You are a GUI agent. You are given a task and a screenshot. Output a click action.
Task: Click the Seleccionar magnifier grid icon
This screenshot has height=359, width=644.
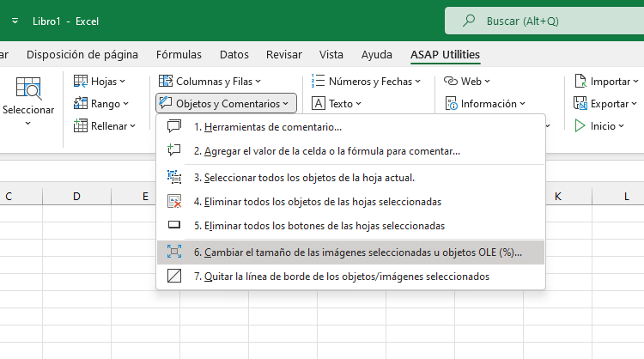pos(28,88)
